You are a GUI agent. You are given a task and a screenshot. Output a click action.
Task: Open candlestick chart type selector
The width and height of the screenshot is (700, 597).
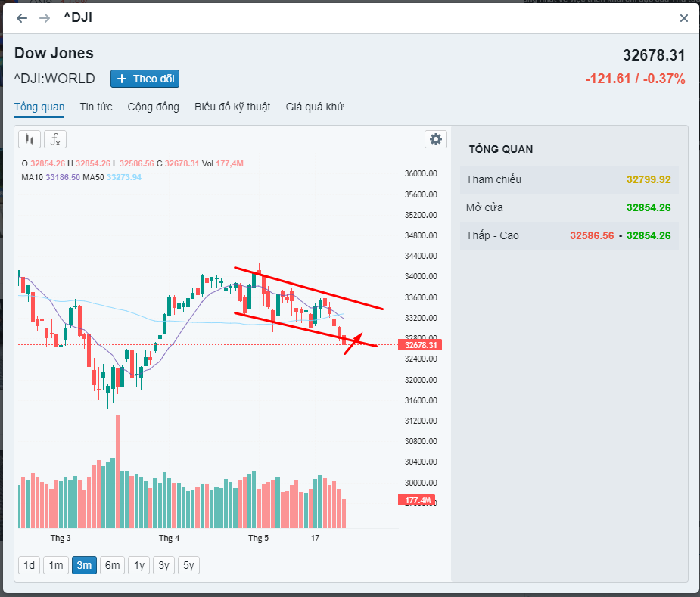click(30, 139)
